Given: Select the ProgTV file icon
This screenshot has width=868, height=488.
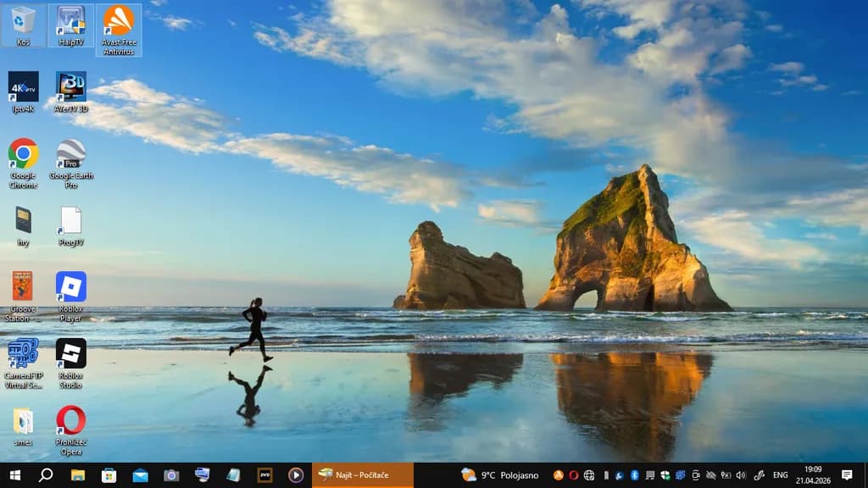Looking at the screenshot, I should pyautogui.click(x=71, y=225).
